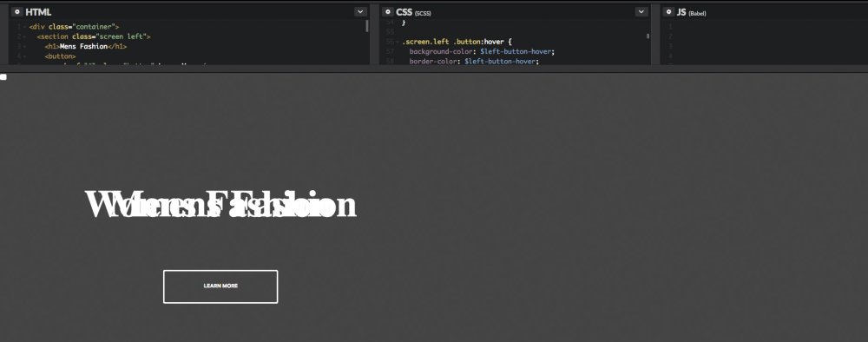The width and height of the screenshot is (868, 342).
Task: Open CSS editor settings gear
Action: pyautogui.click(x=387, y=11)
